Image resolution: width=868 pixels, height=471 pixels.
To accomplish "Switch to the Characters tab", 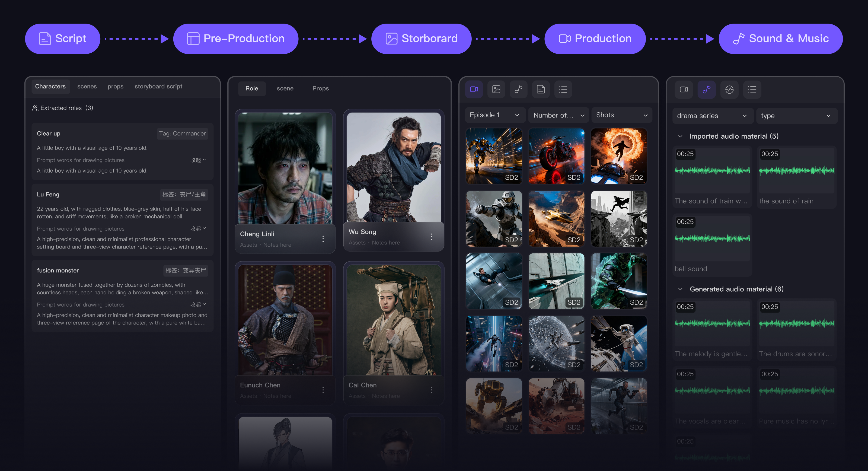I will (50, 86).
